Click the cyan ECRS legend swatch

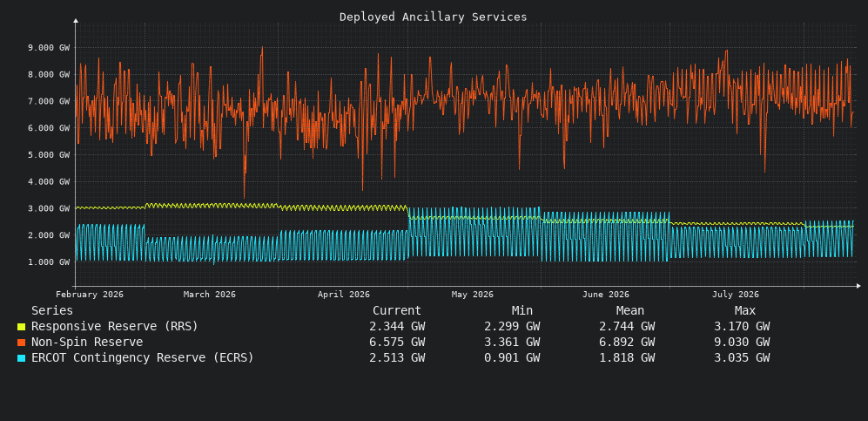[21, 358]
